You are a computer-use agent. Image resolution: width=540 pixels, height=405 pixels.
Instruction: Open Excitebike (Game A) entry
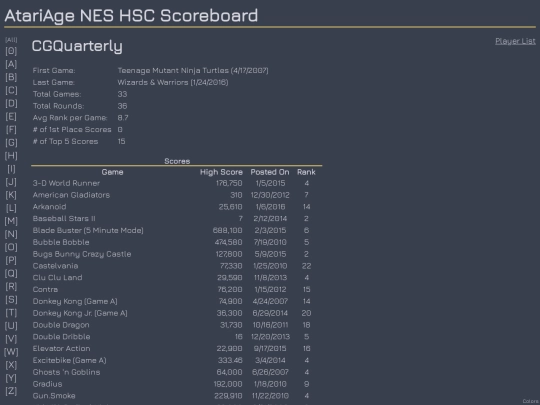pos(70,360)
